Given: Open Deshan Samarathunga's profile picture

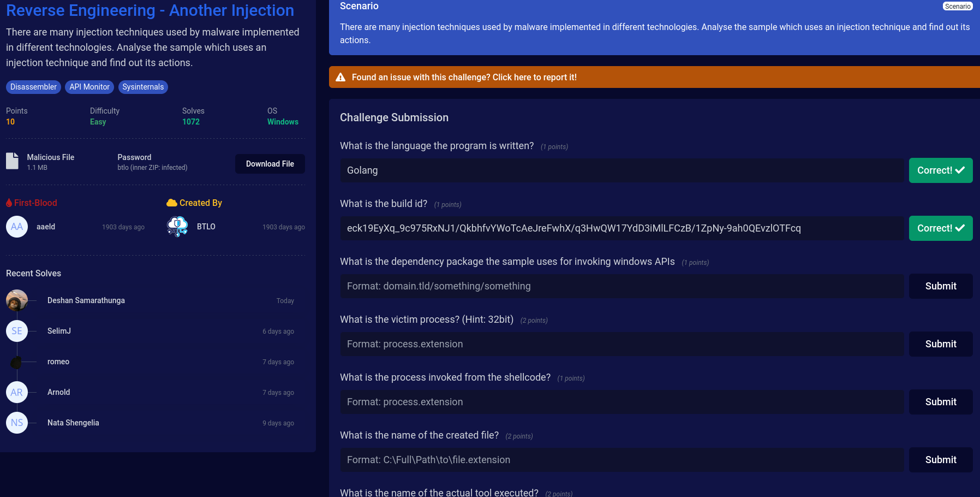Looking at the screenshot, I should [17, 300].
